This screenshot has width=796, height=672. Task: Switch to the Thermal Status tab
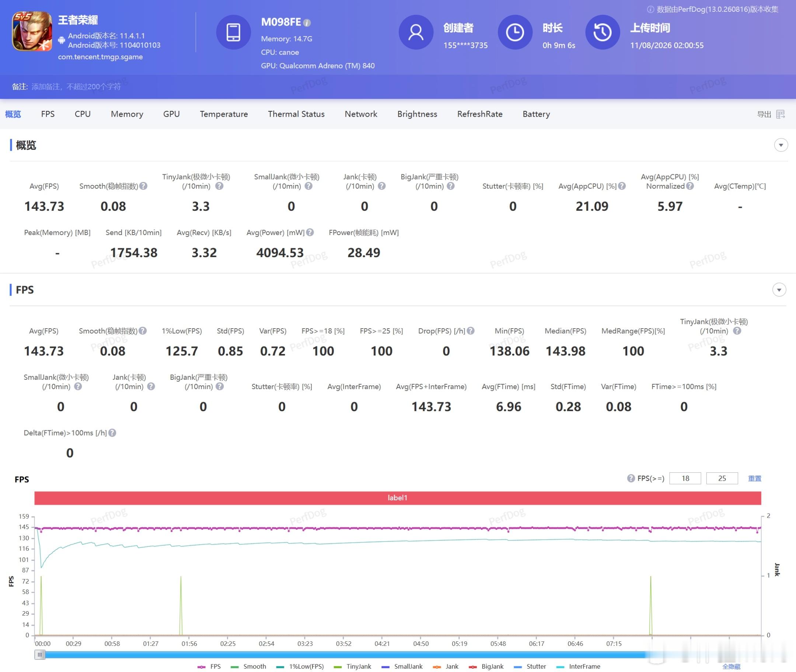tap(296, 114)
